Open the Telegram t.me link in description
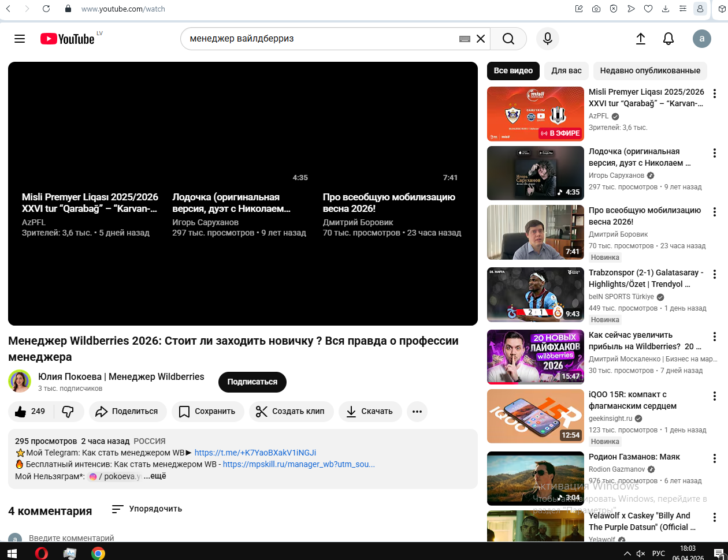 tap(255, 453)
